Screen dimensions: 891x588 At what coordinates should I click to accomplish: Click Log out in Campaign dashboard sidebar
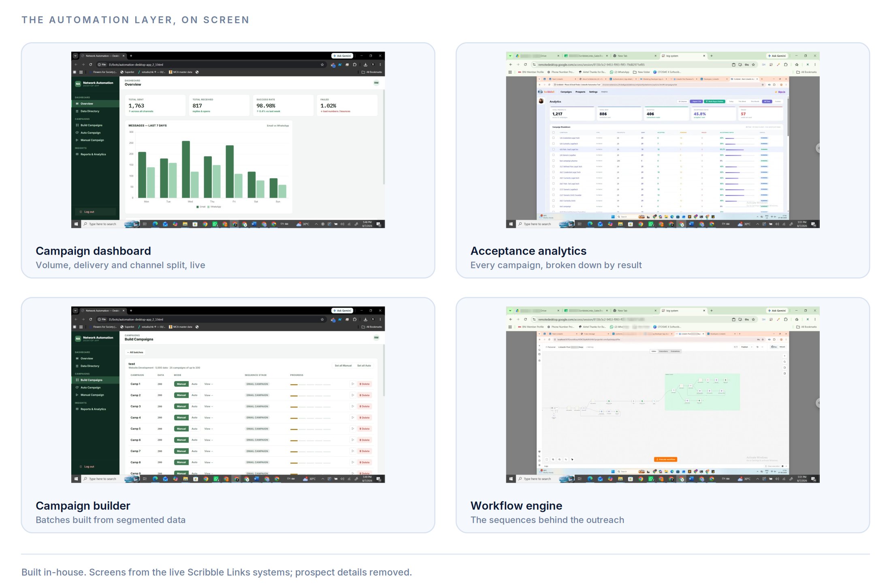click(95, 212)
